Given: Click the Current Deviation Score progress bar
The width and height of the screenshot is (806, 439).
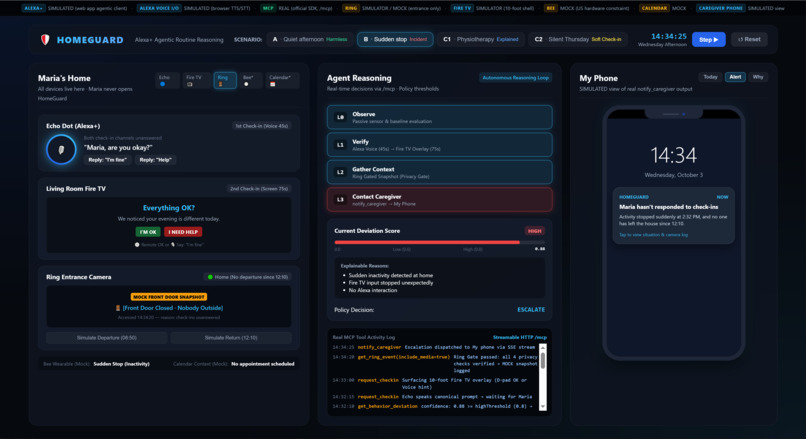Looking at the screenshot, I should coord(439,242).
